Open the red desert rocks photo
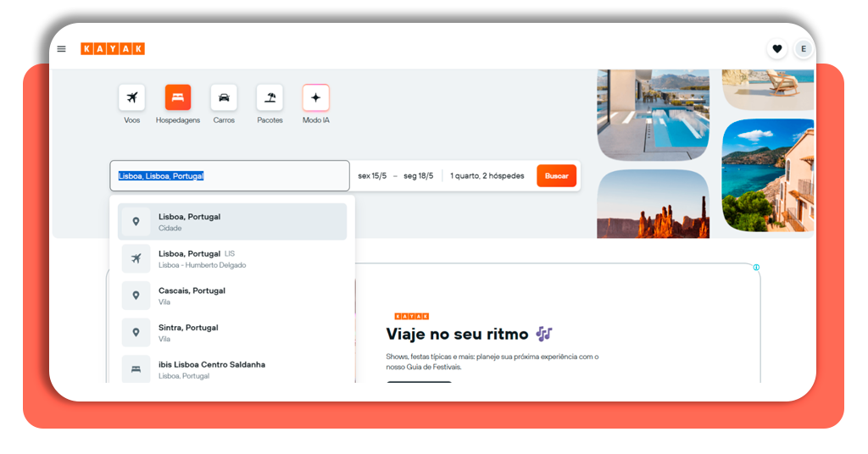 pyautogui.click(x=654, y=204)
